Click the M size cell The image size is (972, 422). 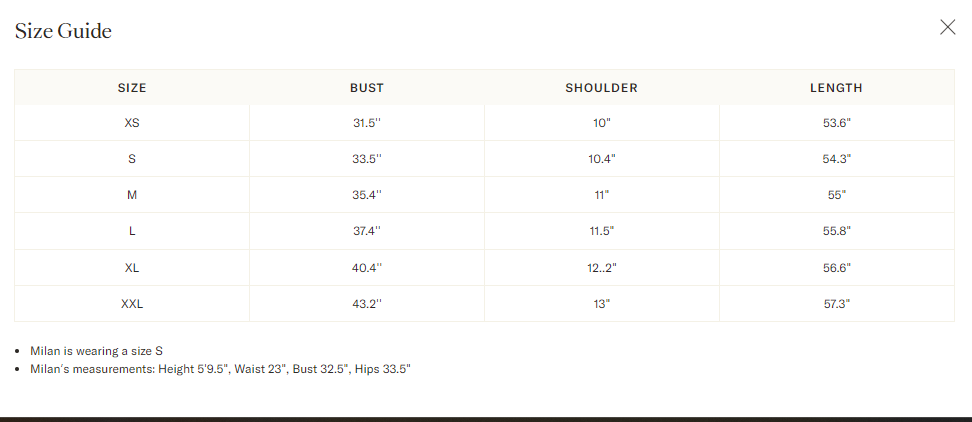coord(132,195)
